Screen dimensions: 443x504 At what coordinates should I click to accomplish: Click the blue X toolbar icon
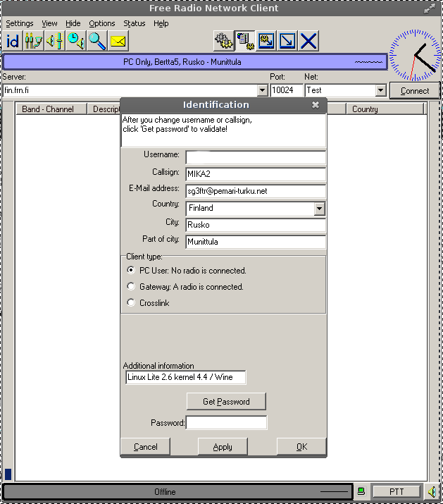point(308,41)
